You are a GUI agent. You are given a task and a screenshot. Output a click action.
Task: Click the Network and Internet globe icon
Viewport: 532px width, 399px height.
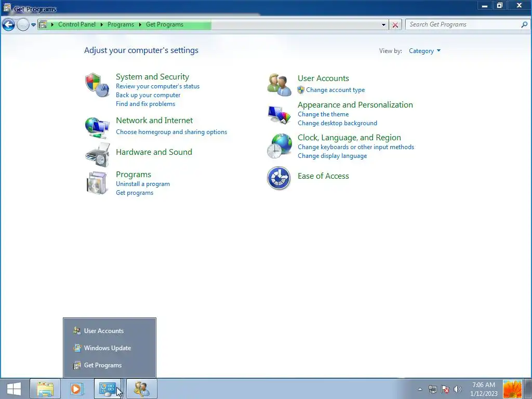[97, 127]
